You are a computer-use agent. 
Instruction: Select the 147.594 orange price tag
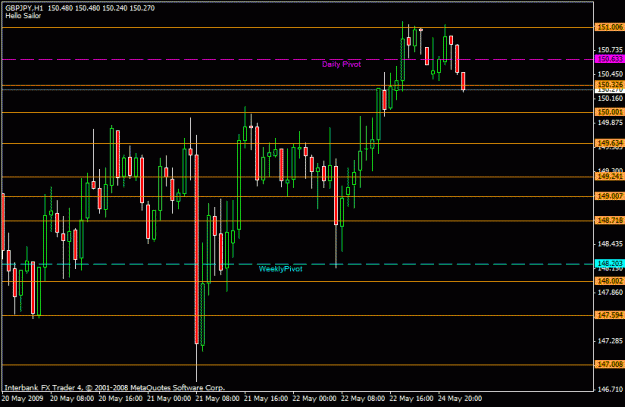(609, 315)
